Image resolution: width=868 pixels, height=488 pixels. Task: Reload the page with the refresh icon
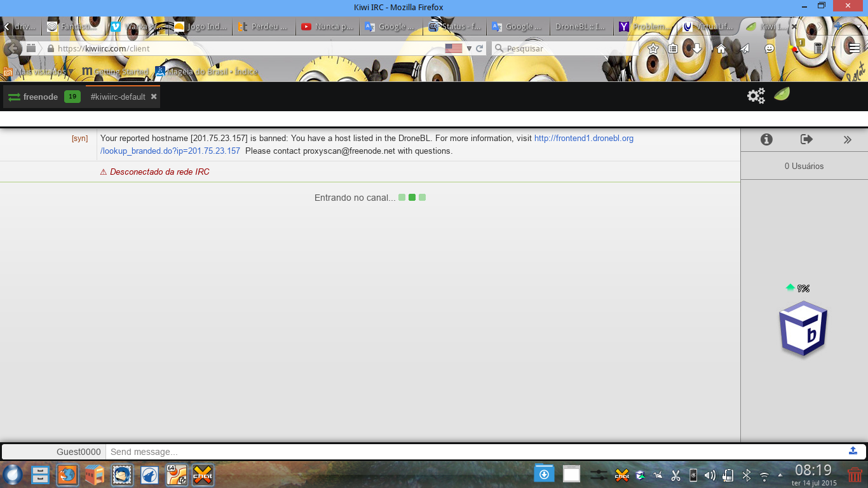pyautogui.click(x=480, y=48)
